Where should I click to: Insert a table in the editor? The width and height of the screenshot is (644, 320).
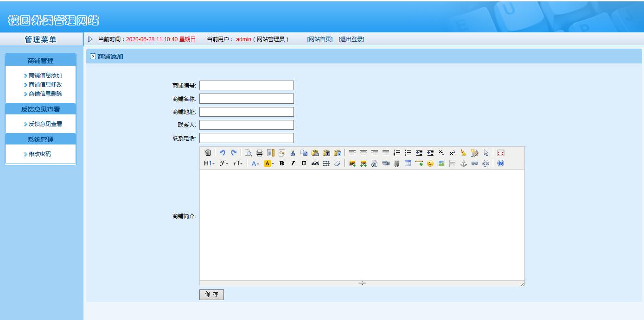pos(408,163)
